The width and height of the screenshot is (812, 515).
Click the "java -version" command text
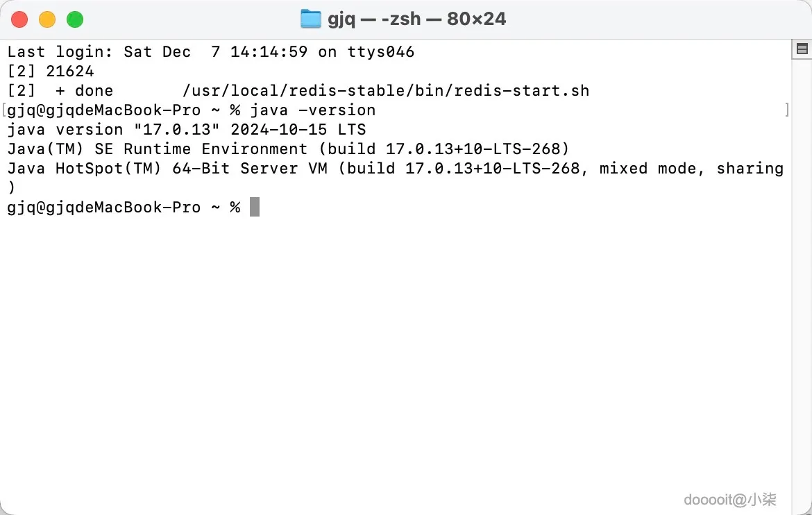pos(312,110)
